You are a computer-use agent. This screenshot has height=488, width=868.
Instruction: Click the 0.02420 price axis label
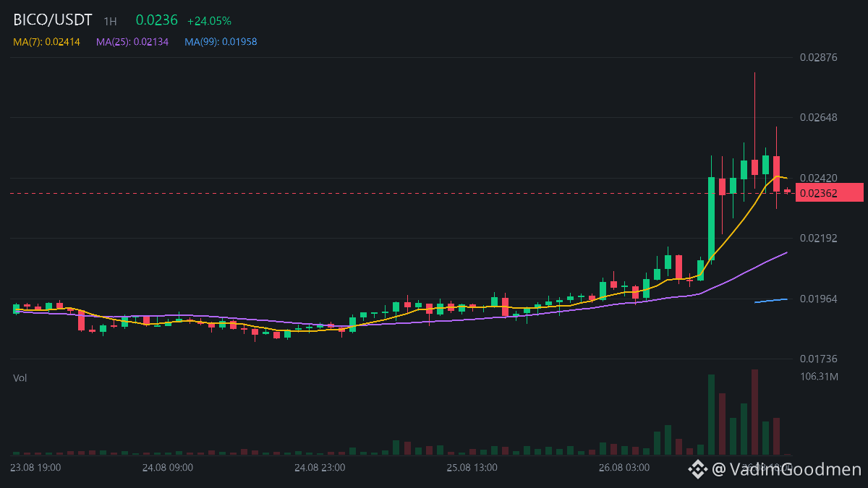pos(819,178)
